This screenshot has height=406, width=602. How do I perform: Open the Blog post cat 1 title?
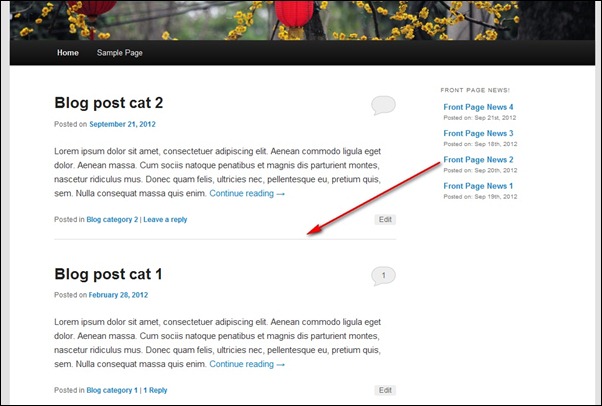pos(108,274)
